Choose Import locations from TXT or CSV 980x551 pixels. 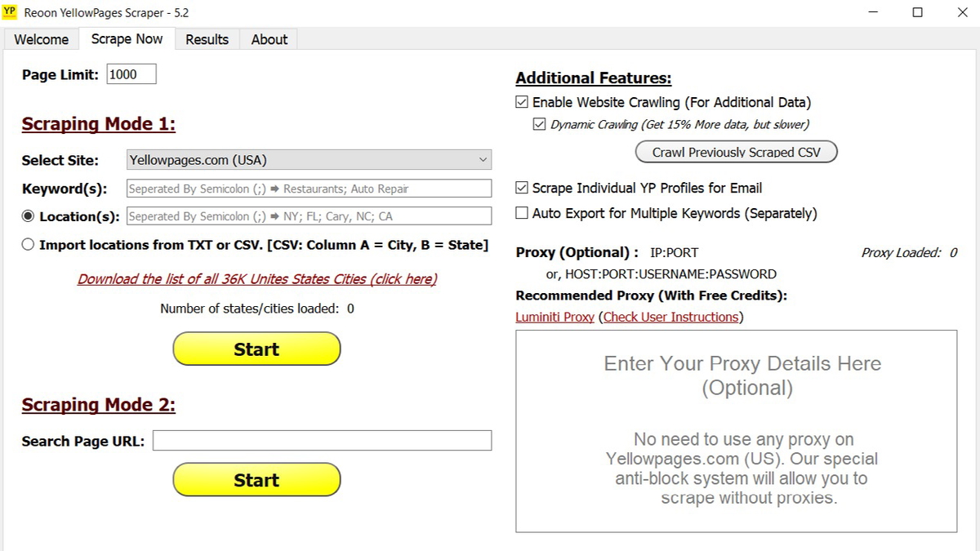(27, 244)
